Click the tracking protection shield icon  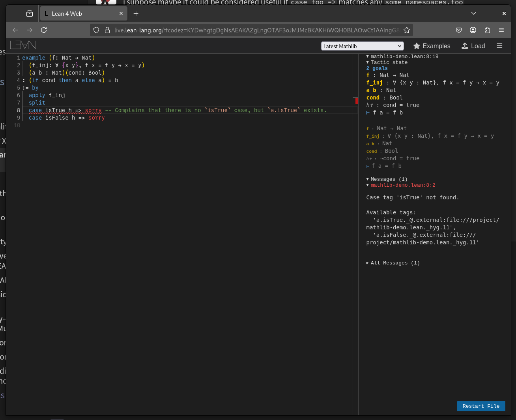click(x=97, y=30)
